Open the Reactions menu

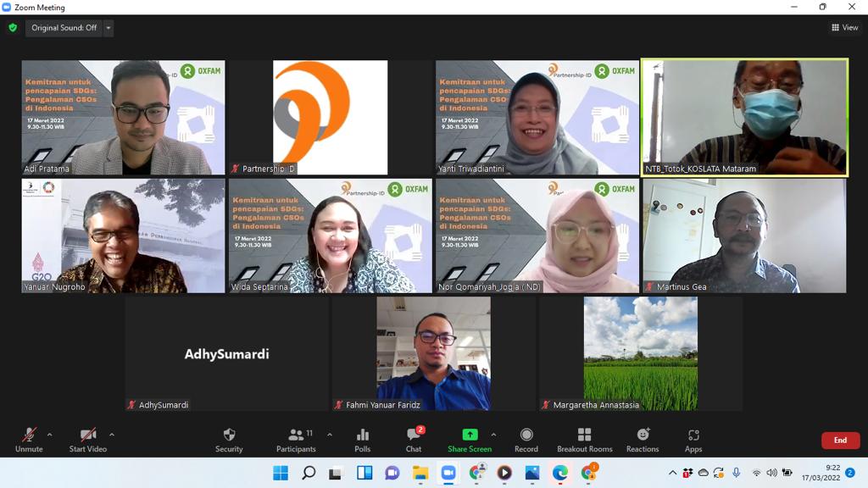click(643, 439)
